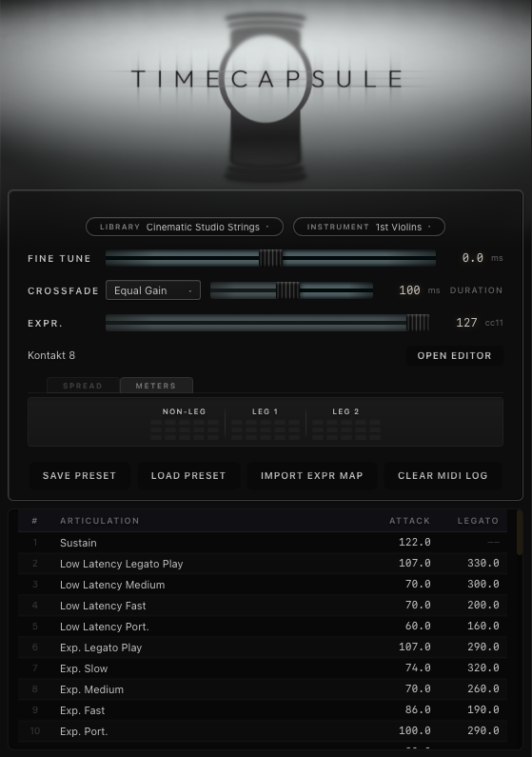This screenshot has height=757, width=532.
Task: Select Exp. Port. articulation row
Action: (263, 731)
